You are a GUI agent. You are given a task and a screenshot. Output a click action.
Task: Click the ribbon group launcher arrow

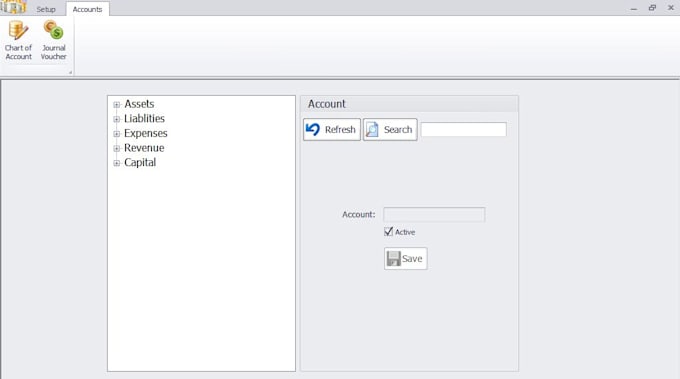click(x=70, y=72)
